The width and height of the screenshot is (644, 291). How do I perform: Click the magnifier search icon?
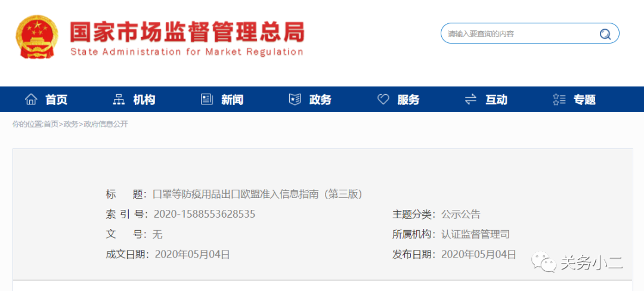[x=605, y=34]
